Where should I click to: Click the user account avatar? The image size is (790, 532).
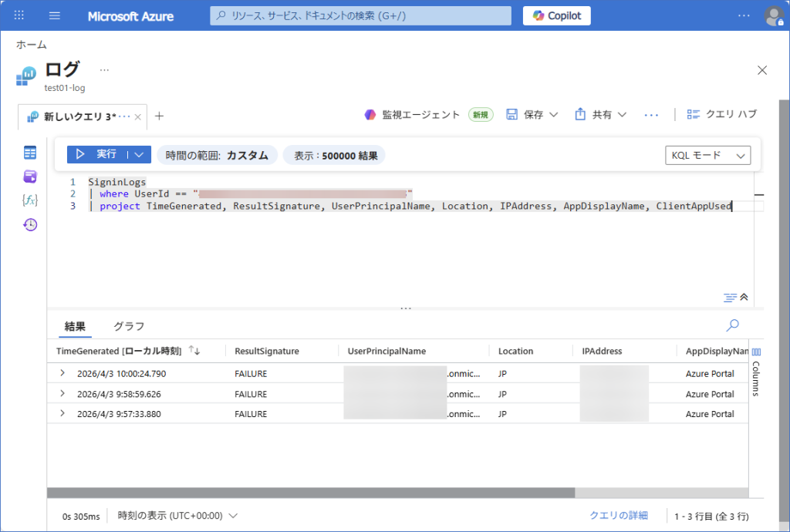tap(773, 15)
